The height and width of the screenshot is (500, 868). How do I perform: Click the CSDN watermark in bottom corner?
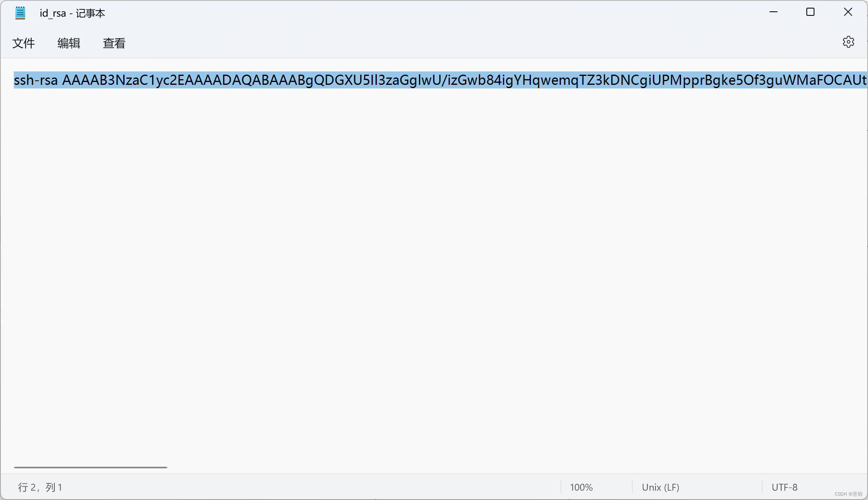tap(848, 494)
